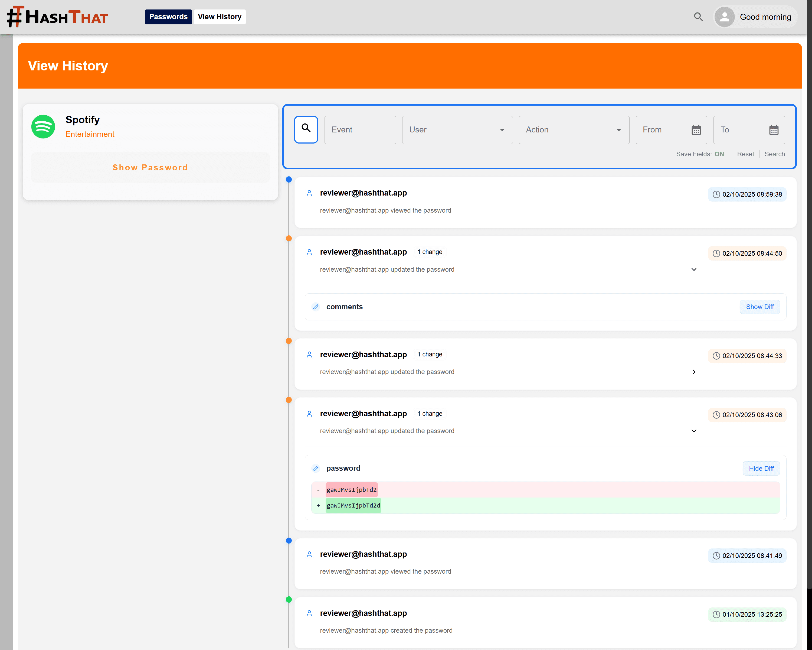The width and height of the screenshot is (812, 650).
Task: Toggle Save Fields ON setting
Action: coord(719,154)
